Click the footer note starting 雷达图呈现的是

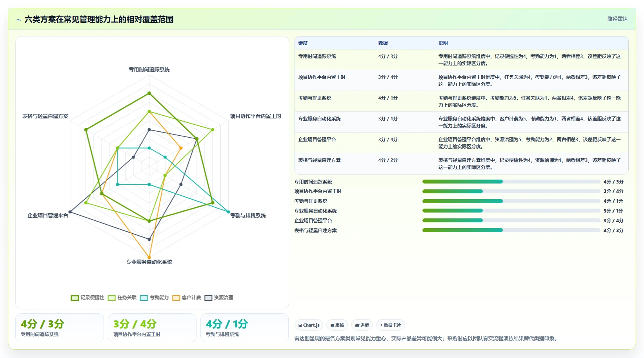click(426, 338)
